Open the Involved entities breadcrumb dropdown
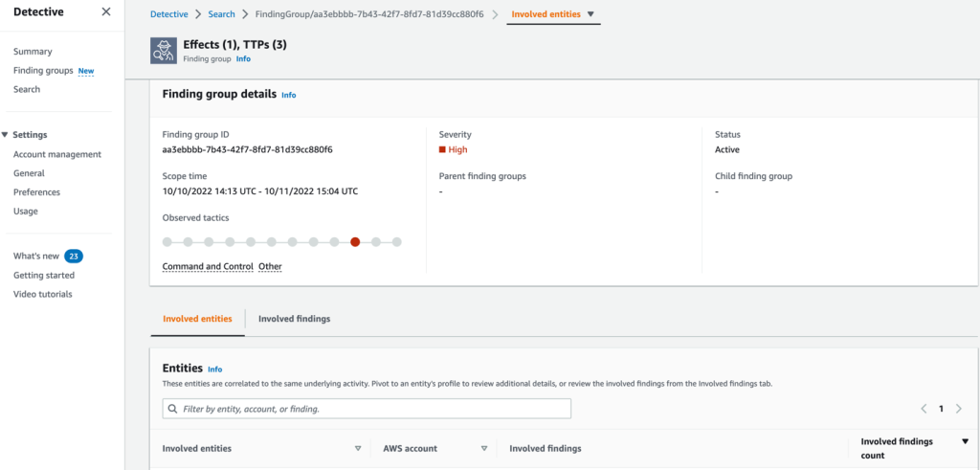 tap(552, 13)
